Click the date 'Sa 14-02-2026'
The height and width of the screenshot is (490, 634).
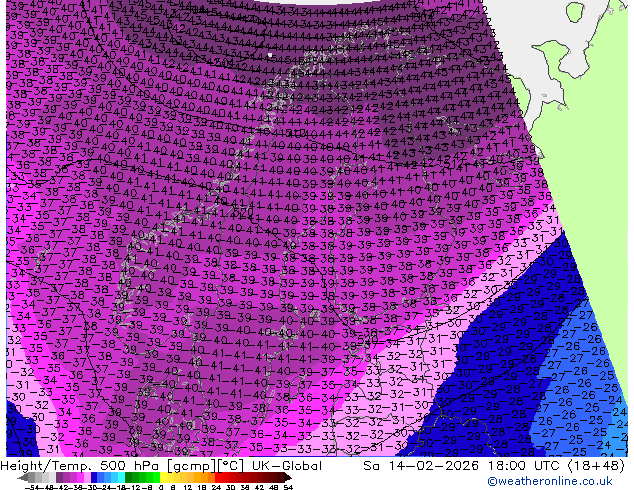click(x=422, y=466)
